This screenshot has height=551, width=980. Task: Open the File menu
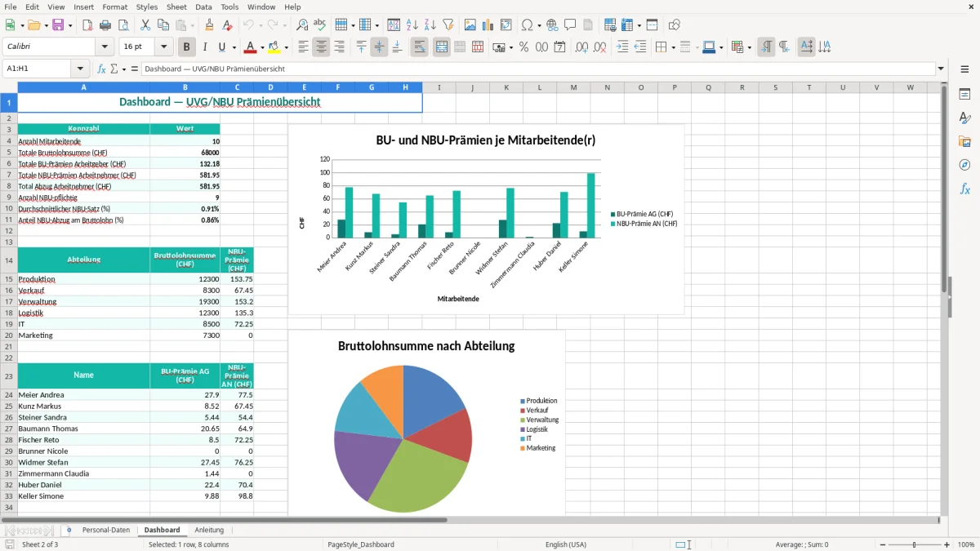tap(10, 7)
